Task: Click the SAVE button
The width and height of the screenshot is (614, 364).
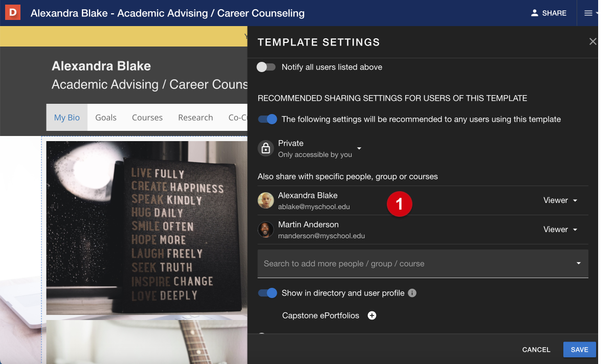Action: click(x=579, y=350)
